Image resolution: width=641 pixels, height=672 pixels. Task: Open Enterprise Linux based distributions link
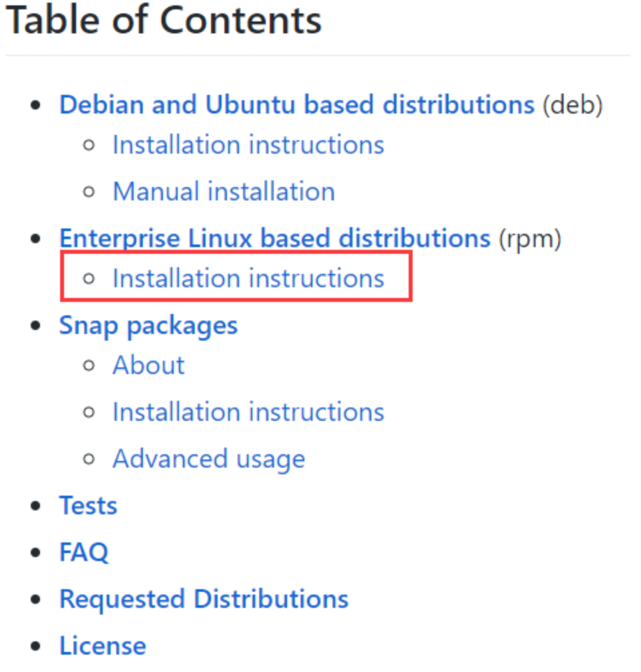(x=274, y=238)
